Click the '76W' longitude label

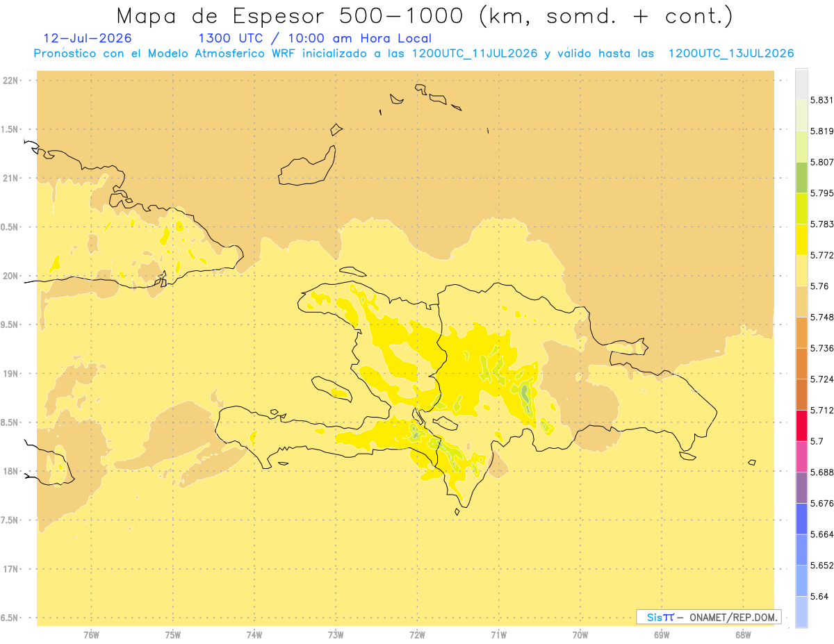click(92, 635)
